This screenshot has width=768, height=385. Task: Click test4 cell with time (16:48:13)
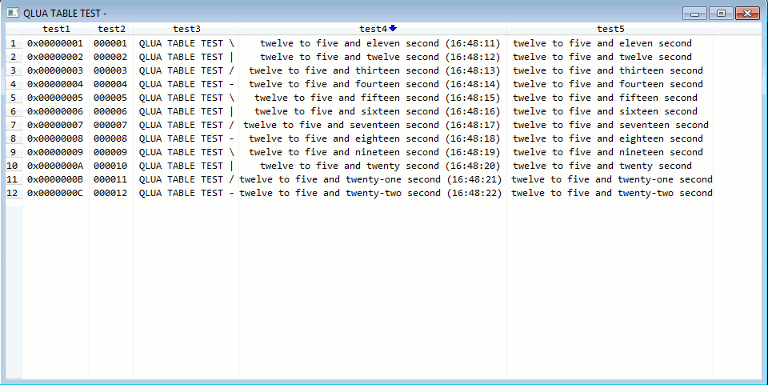click(x=372, y=71)
